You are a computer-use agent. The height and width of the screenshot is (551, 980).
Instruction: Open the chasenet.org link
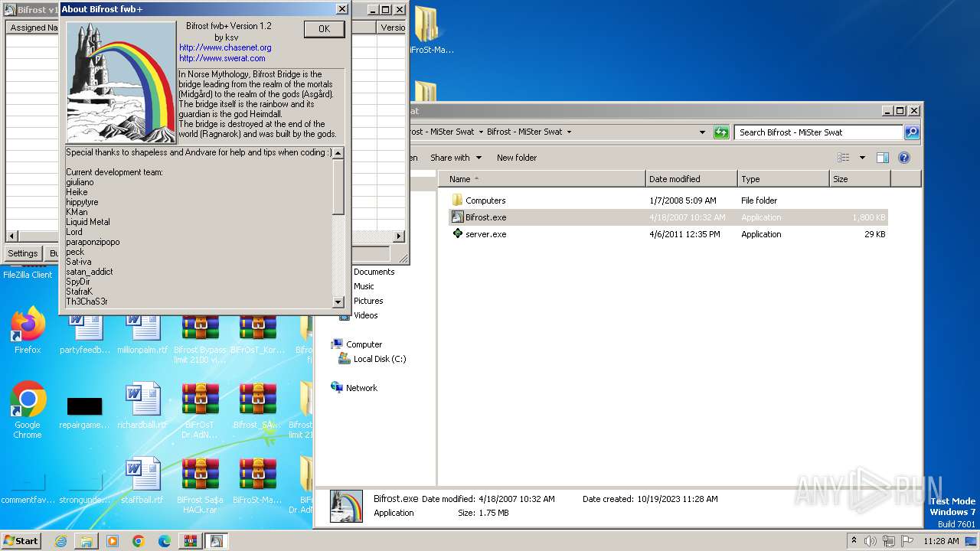(x=225, y=47)
